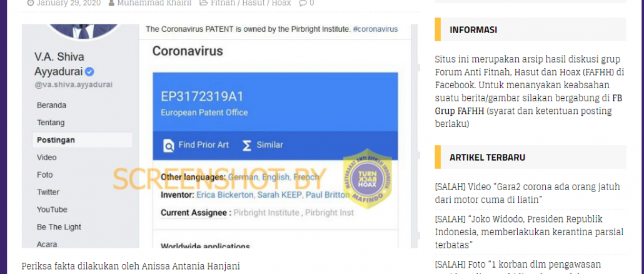
Task: Click the verified badge next to Ayyadurai
Action: coord(89,73)
